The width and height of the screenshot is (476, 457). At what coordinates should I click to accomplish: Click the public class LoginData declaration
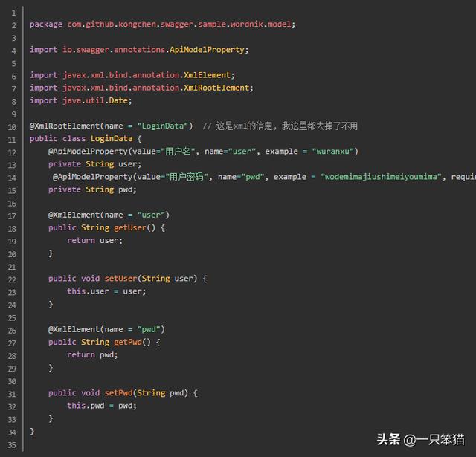pos(86,139)
